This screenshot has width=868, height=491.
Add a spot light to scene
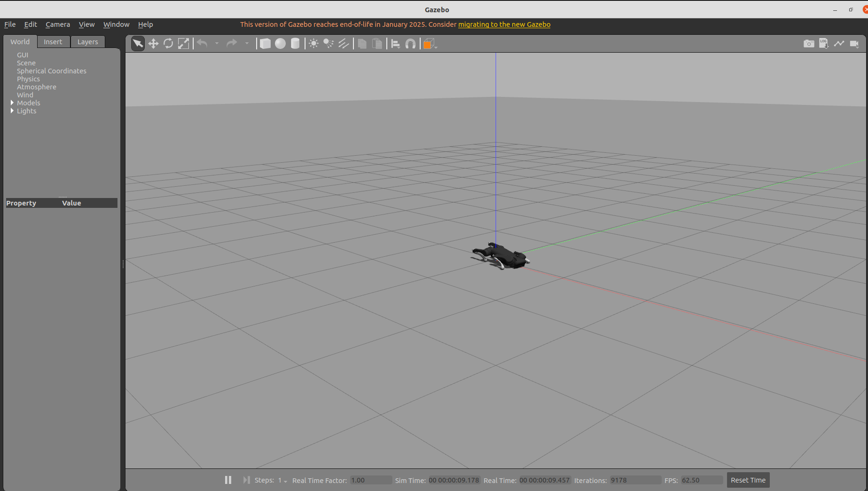(328, 44)
